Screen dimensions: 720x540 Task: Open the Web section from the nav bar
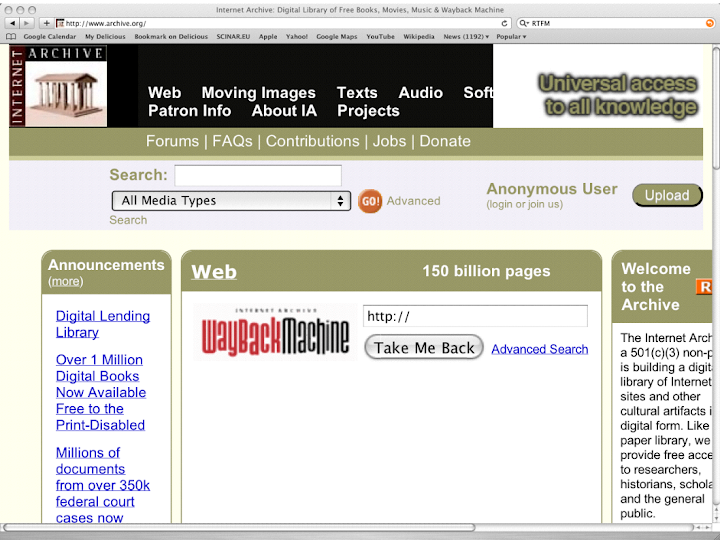pyautogui.click(x=164, y=92)
